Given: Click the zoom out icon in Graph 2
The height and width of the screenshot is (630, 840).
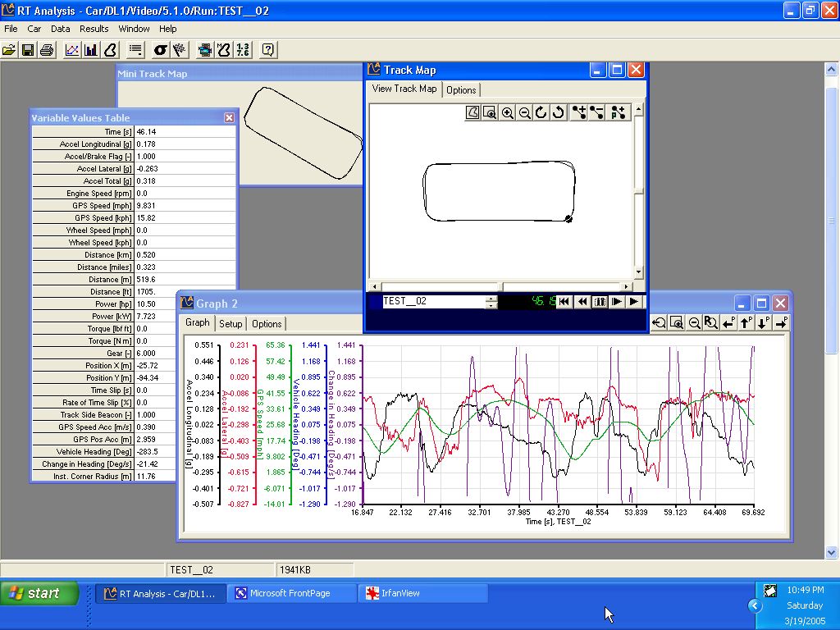Looking at the screenshot, I should click(694, 323).
